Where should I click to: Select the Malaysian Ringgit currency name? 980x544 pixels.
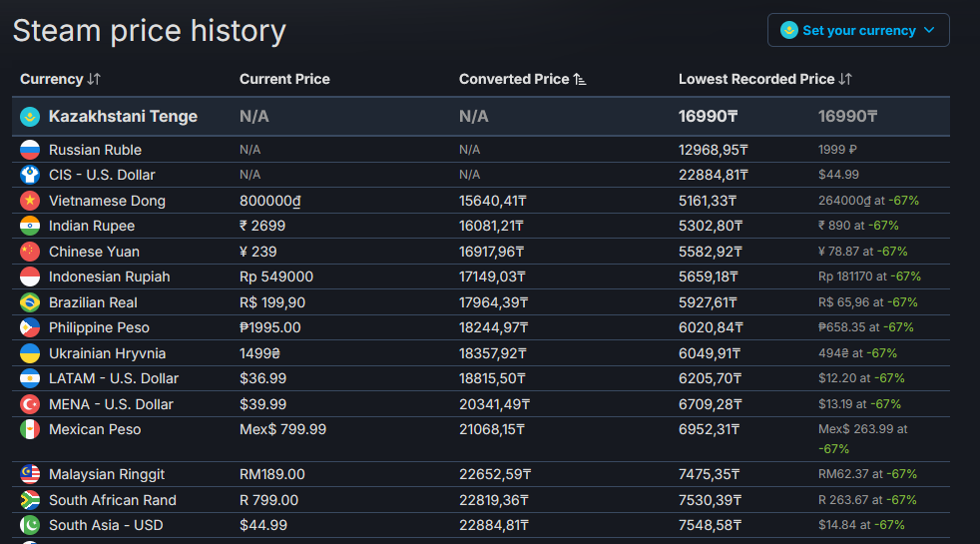107,474
